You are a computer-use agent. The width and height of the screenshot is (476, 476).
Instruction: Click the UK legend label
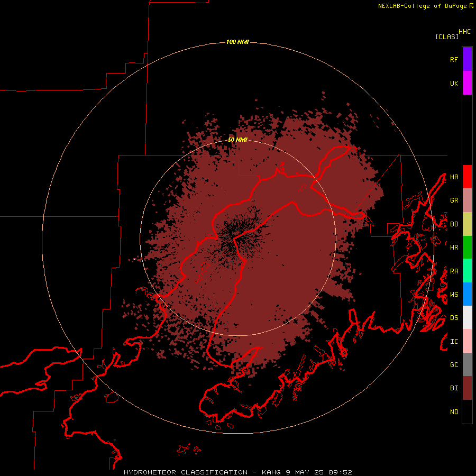tap(454, 84)
